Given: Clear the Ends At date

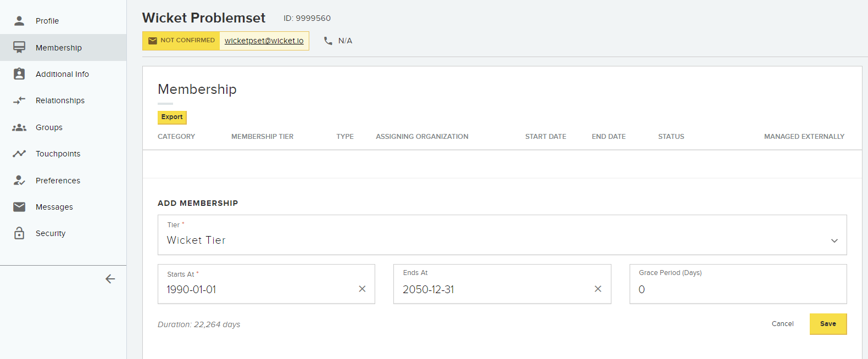Looking at the screenshot, I should (598, 289).
